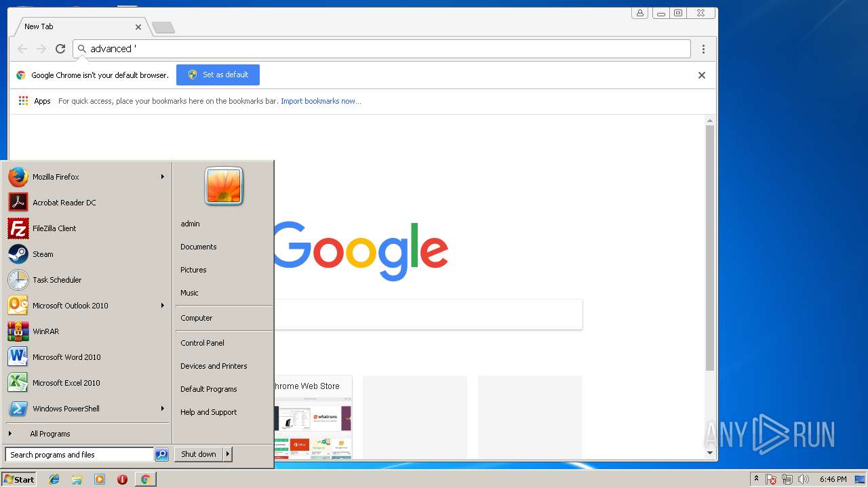Click scrollbar down arrow
Viewport: 868px width, 488px height.
click(x=710, y=453)
